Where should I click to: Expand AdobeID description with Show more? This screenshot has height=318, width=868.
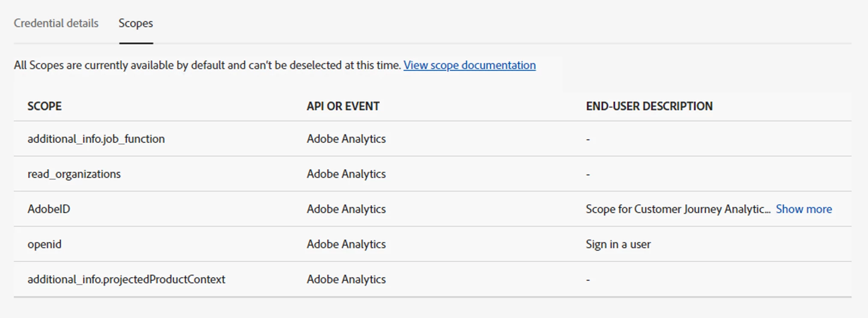point(803,209)
